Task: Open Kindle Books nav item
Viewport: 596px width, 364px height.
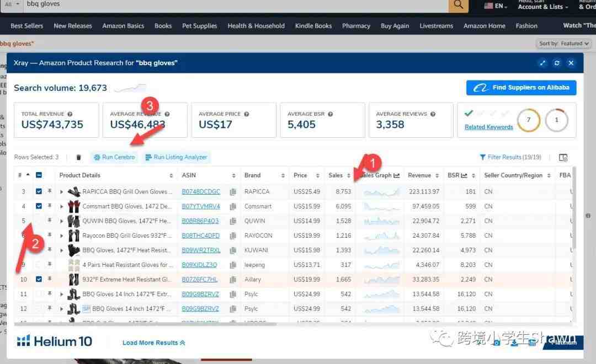Action: 313,26
